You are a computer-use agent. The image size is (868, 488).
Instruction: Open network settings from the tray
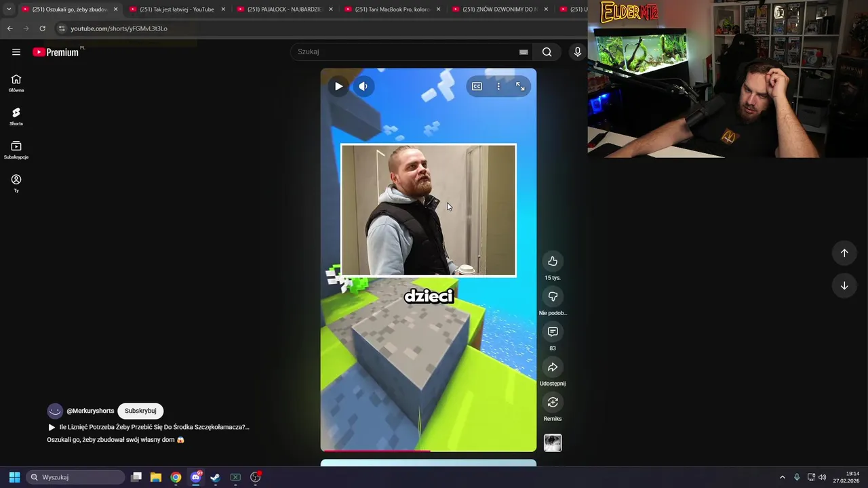[811, 477]
